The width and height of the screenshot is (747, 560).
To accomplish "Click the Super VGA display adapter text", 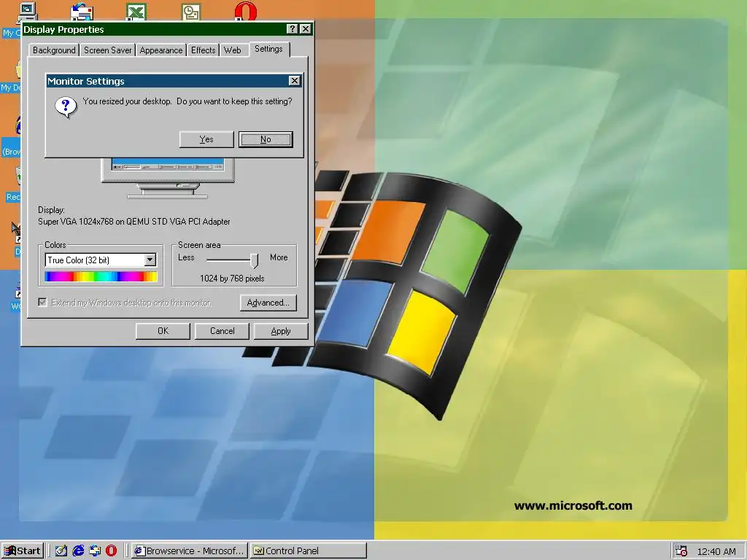I will [134, 222].
